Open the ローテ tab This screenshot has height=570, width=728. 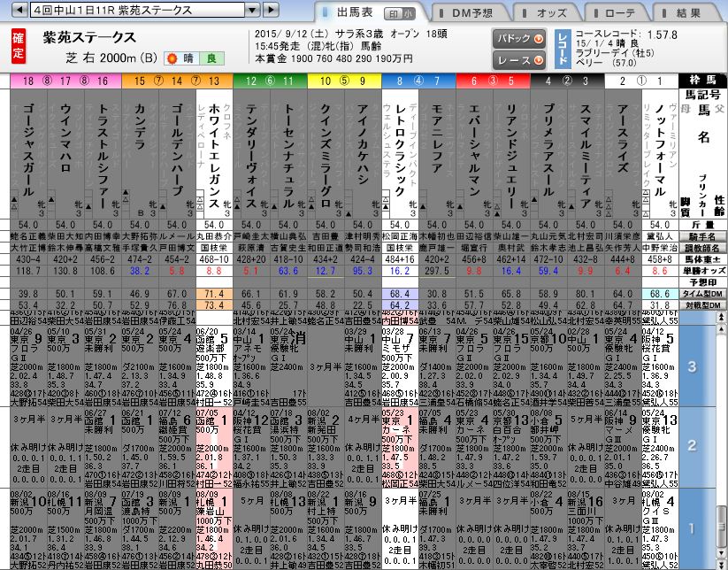click(619, 13)
